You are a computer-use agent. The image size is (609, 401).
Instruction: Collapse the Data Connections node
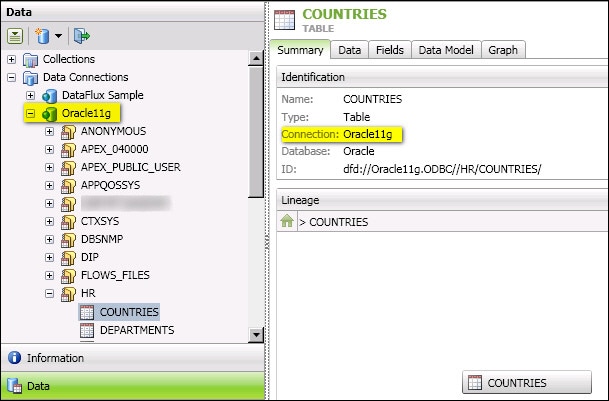12,77
